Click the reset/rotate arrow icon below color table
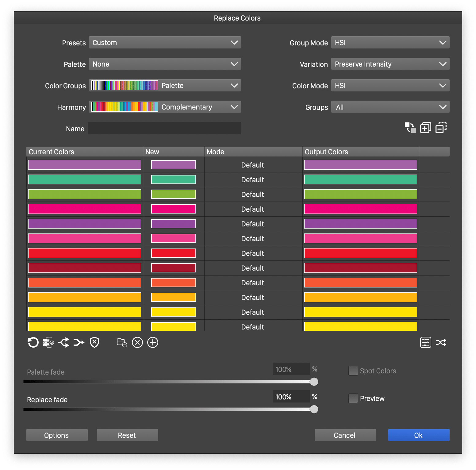The height and width of the screenshot is (470, 476). pyautogui.click(x=33, y=342)
